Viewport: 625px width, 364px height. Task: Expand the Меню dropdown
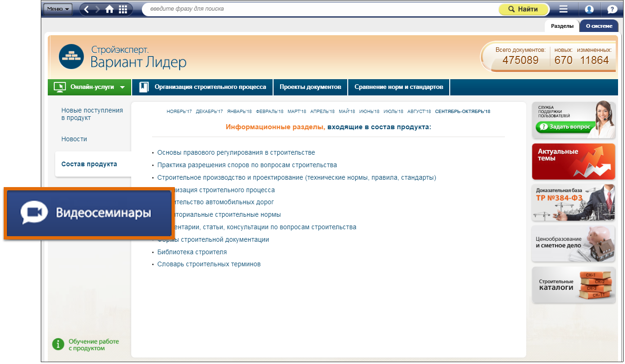(58, 9)
